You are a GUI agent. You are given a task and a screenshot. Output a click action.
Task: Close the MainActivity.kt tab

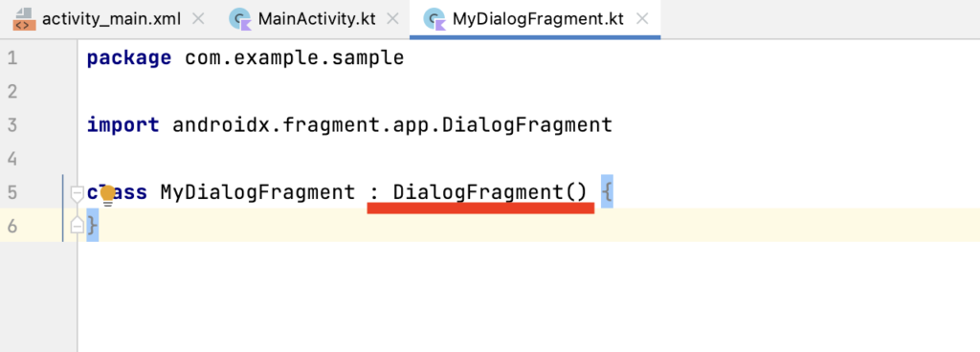pyautogui.click(x=393, y=19)
